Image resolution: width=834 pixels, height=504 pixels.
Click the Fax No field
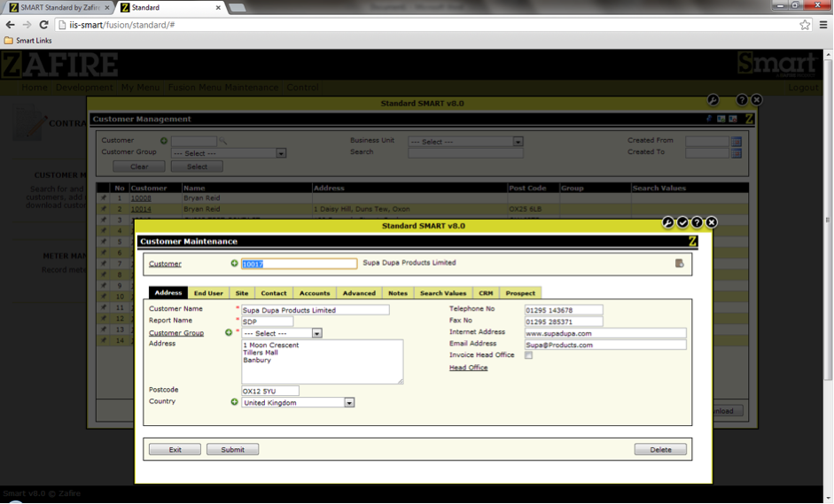tap(564, 322)
